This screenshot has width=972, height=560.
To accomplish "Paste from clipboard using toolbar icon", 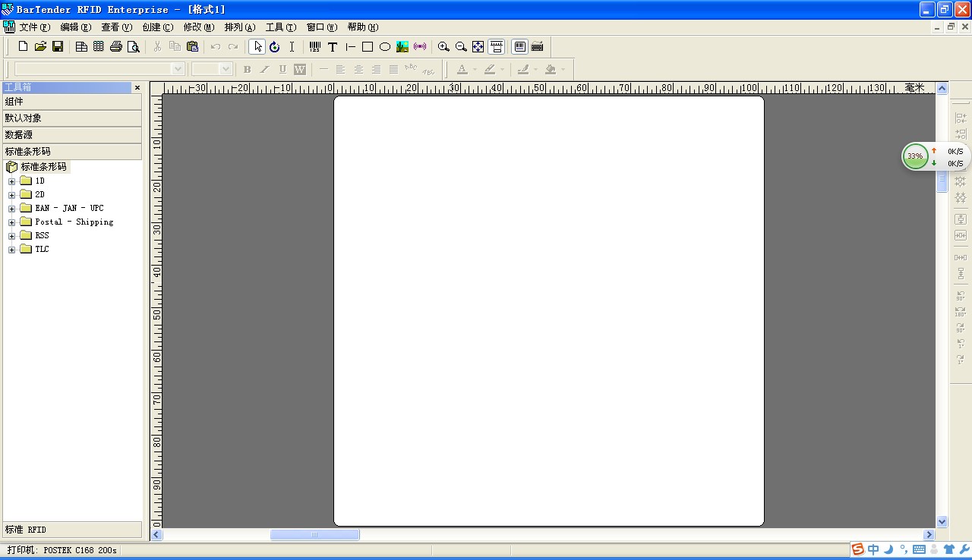I will coord(192,46).
